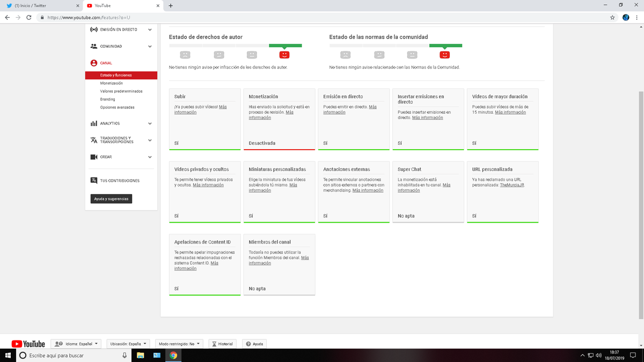This screenshot has height=362, width=644.
Task: Expand Traducciones y transcripciones chevron
Action: point(150,140)
